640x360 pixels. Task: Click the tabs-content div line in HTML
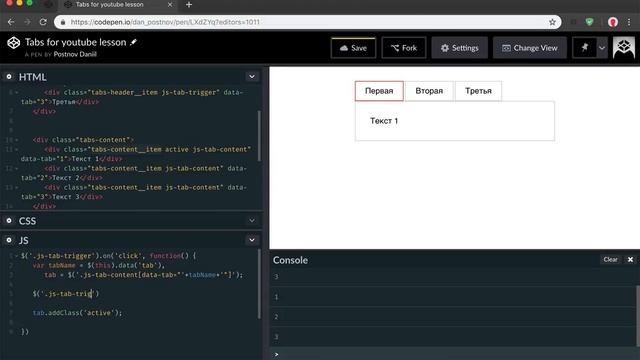pyautogui.click(x=83, y=140)
